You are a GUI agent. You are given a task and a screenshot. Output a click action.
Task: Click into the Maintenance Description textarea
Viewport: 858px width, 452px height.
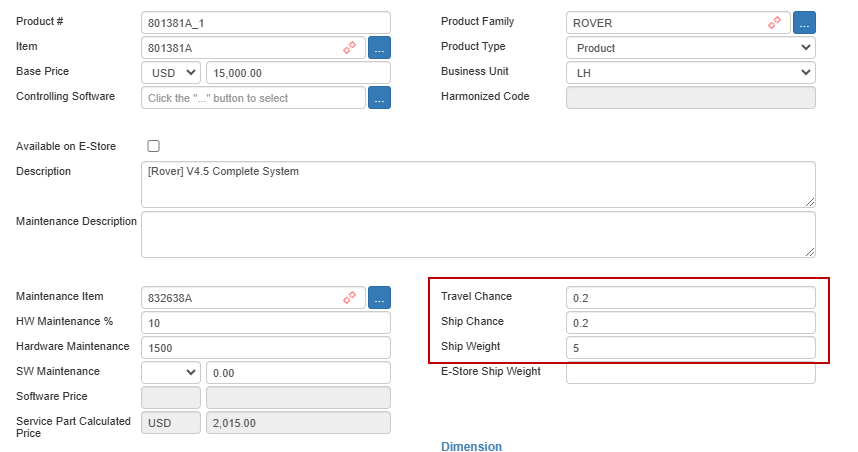click(478, 234)
